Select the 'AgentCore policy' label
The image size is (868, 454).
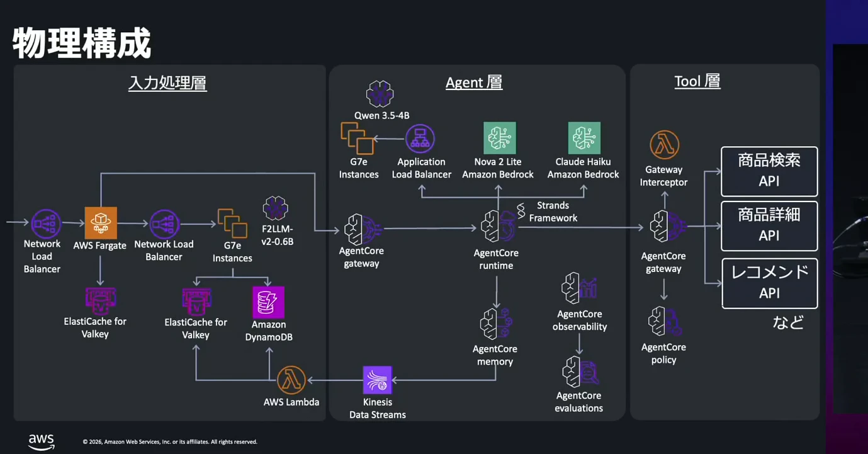pos(663,353)
